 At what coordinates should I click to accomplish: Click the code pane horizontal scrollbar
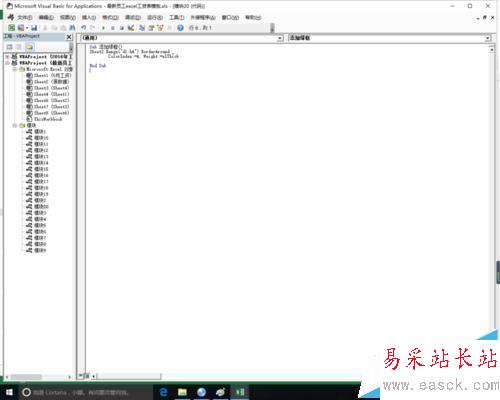[129, 376]
